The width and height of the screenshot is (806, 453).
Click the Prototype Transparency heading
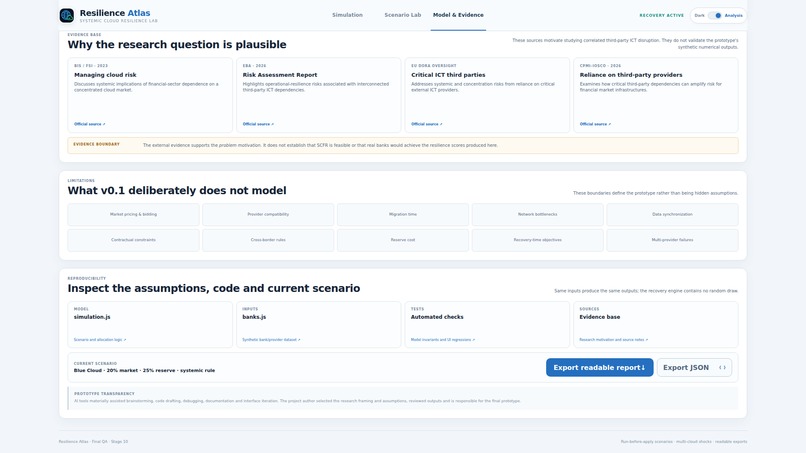pos(104,393)
